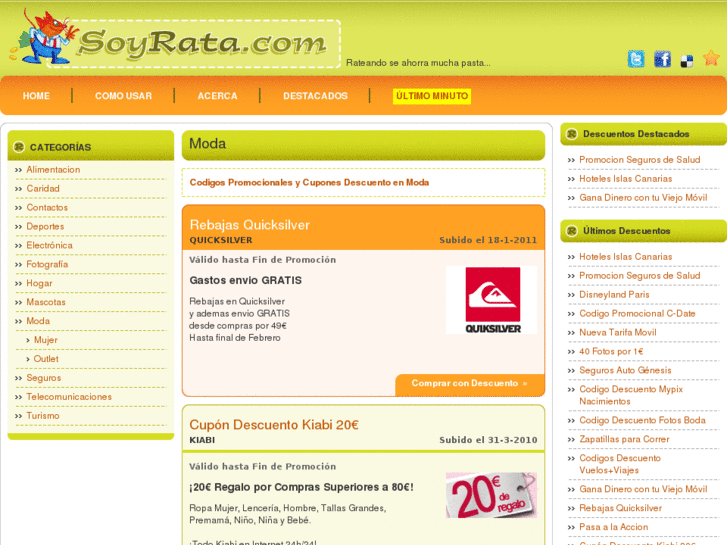
Task: Select Moda category in sidebar
Action: point(38,321)
